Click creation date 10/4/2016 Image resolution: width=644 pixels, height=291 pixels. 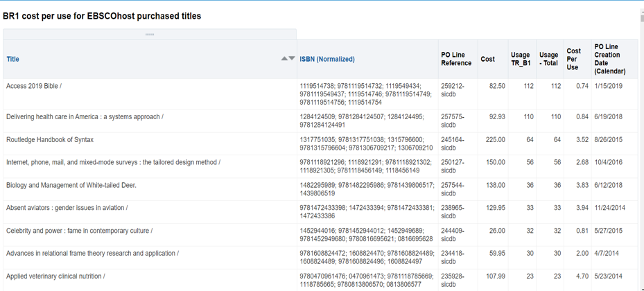point(609,163)
